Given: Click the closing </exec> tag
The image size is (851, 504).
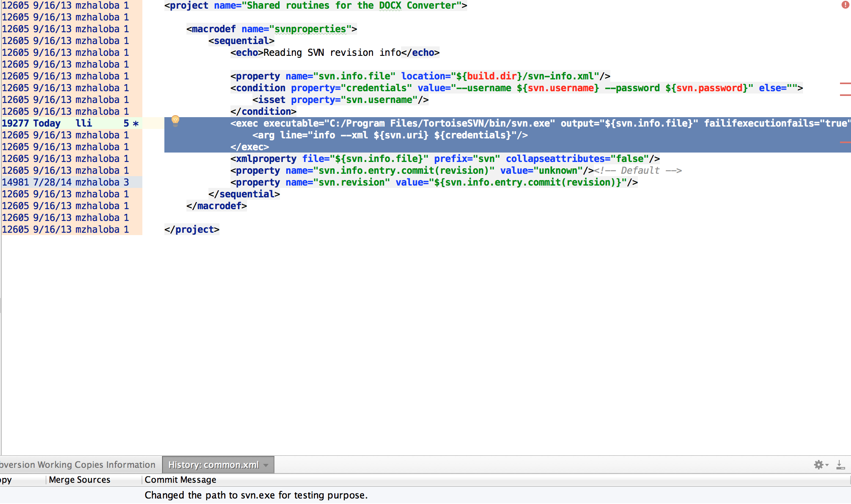Looking at the screenshot, I should 250,147.
